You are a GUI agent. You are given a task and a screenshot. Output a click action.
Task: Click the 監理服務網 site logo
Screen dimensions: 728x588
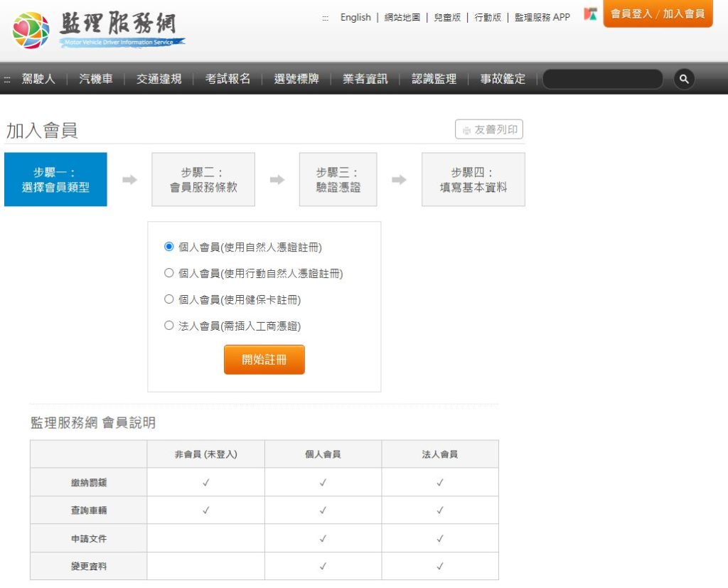[x=98, y=31]
